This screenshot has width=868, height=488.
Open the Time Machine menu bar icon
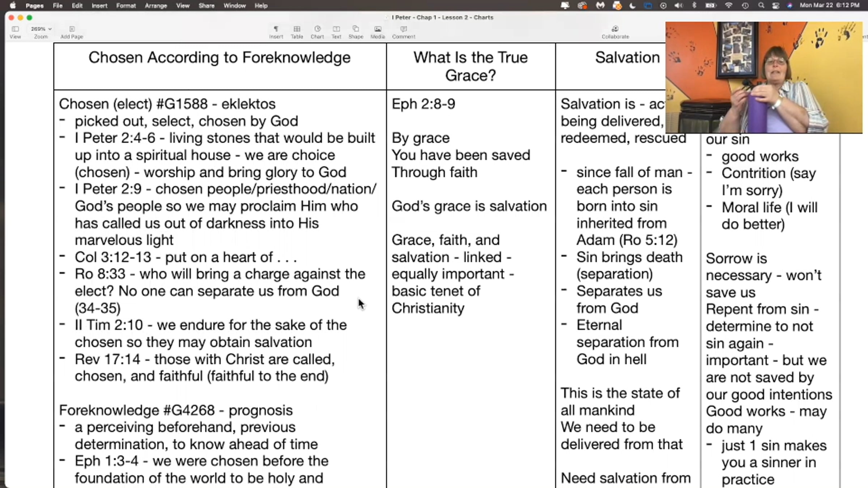coord(745,5)
